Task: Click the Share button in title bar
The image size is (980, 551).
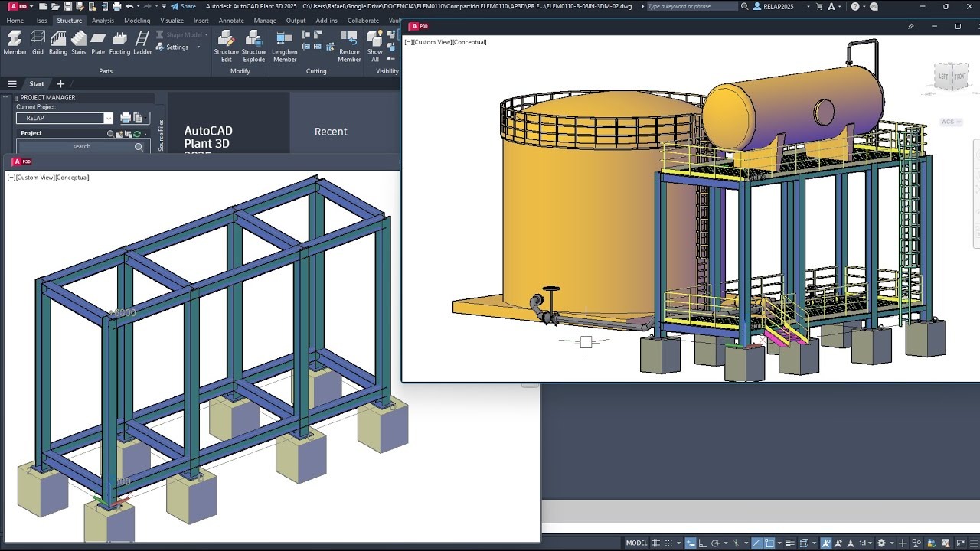Action: (183, 6)
